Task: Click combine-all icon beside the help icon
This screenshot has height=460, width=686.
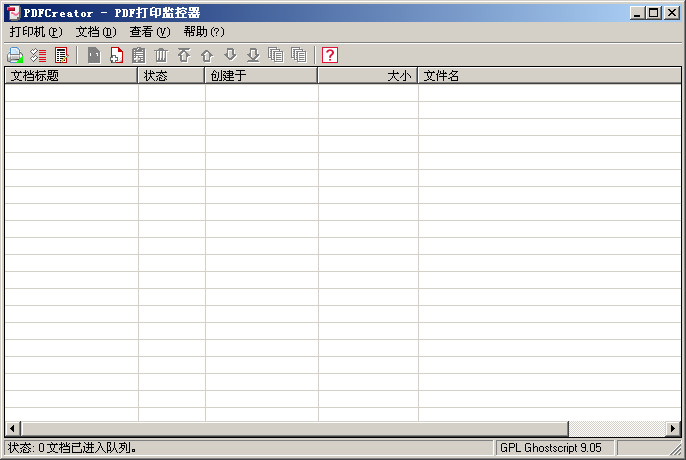Action: tap(299, 55)
